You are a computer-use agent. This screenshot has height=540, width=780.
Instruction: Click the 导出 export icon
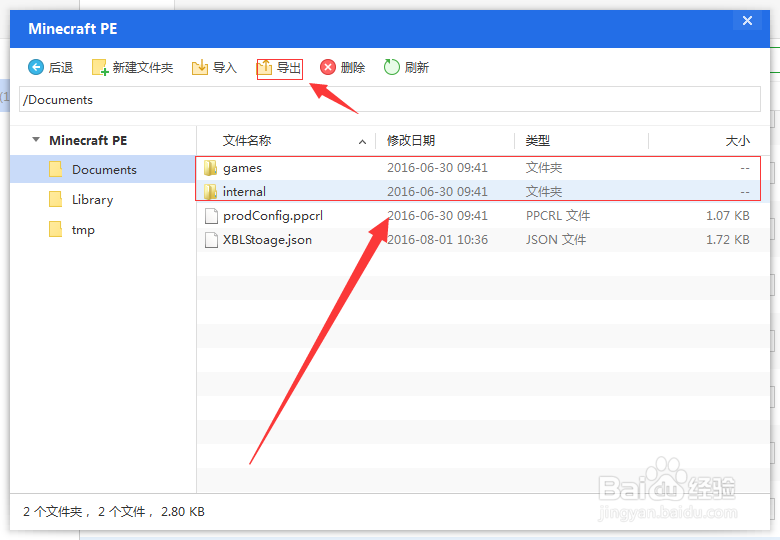click(264, 67)
